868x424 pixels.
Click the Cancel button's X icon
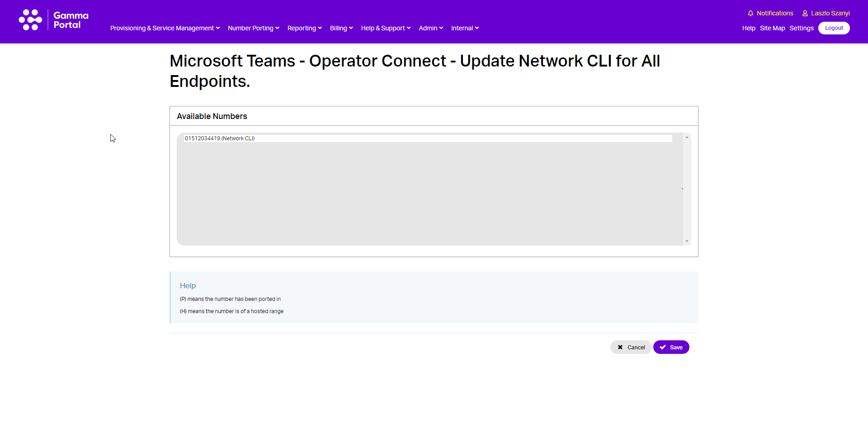click(x=620, y=347)
